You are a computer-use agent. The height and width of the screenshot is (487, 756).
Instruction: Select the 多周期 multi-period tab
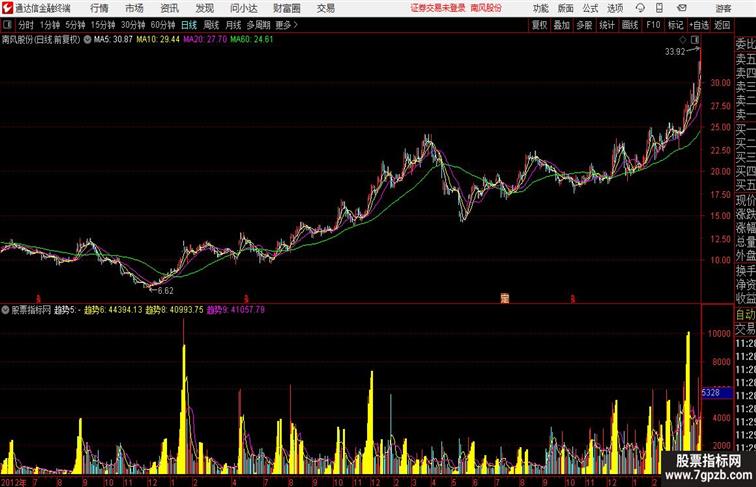pos(258,25)
